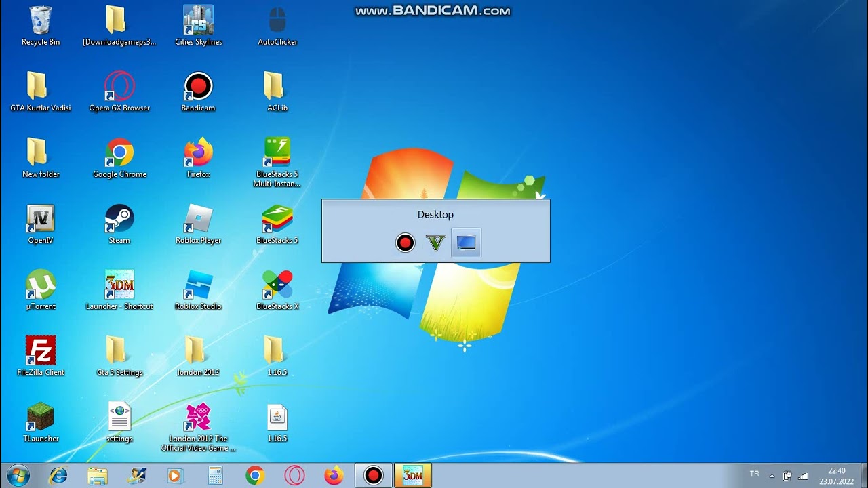Select the BlueStacks X desktop shortcut
This screenshot has height=488, width=868.
point(277,291)
